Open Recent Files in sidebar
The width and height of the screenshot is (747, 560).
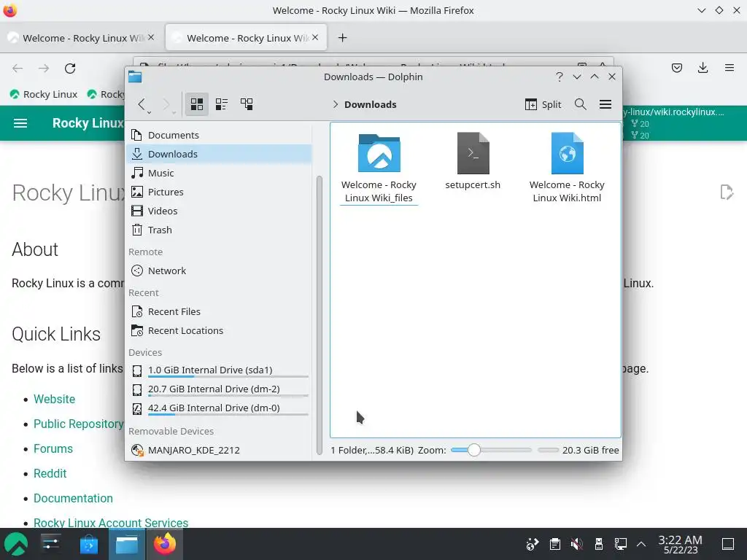[x=219, y=311]
